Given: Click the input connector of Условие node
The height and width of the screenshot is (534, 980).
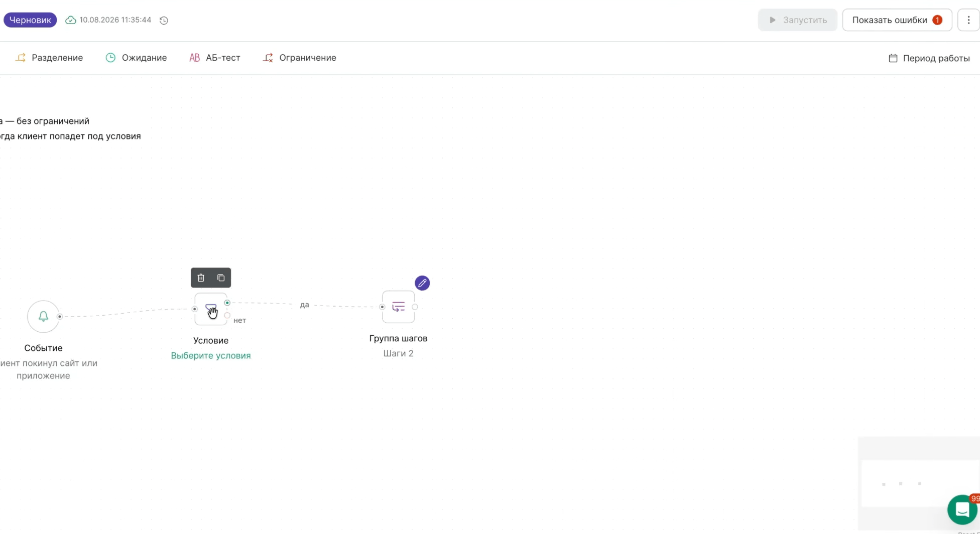Looking at the screenshot, I should pos(195,309).
